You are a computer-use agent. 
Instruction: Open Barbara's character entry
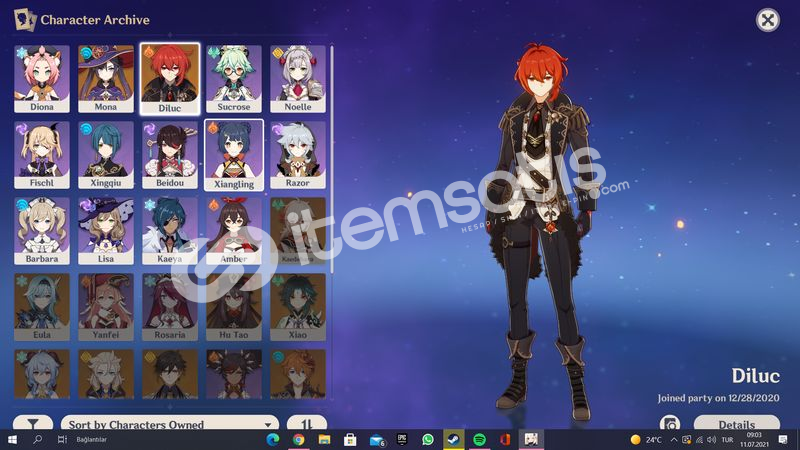point(42,231)
